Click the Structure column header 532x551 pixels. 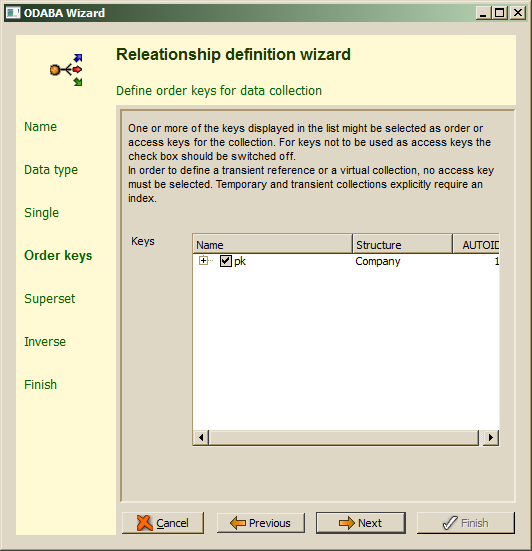coord(402,244)
